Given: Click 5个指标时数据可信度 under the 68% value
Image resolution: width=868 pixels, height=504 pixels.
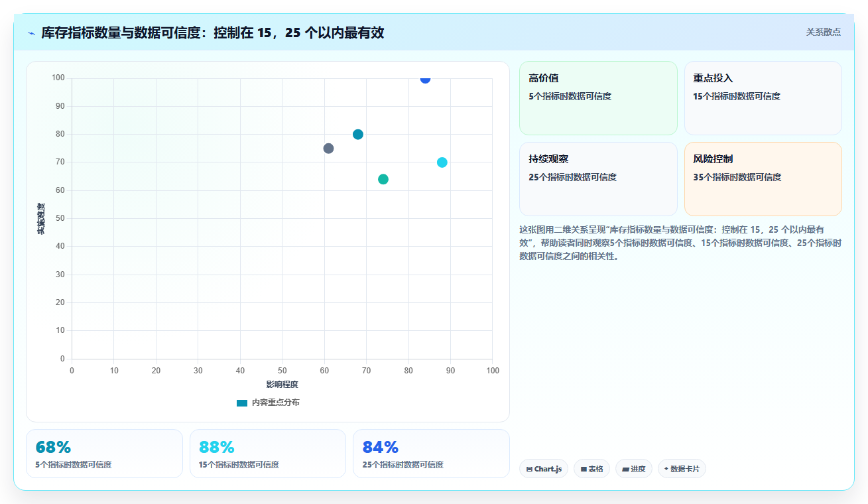Looking at the screenshot, I should pos(74,465).
